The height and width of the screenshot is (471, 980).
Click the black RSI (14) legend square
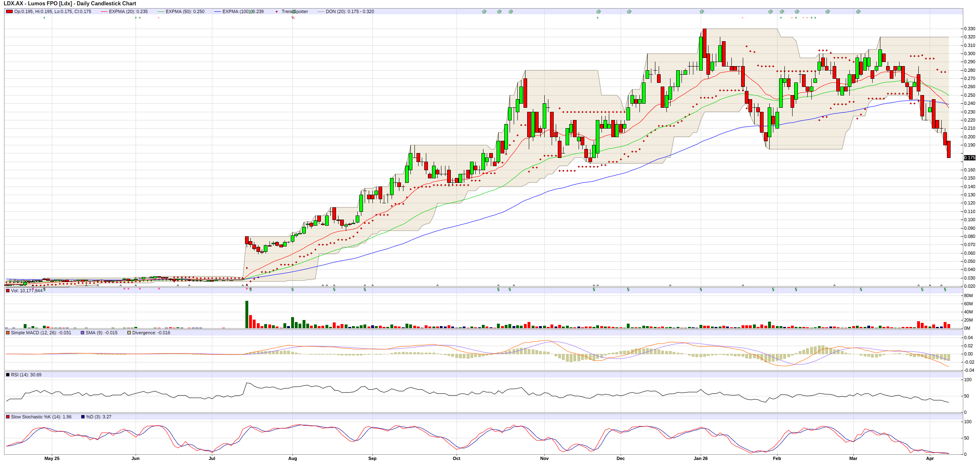pos(8,375)
